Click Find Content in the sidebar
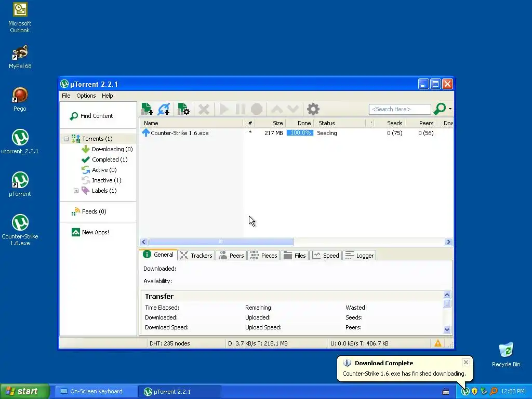Screen dimensions: 532x399 point(91,116)
